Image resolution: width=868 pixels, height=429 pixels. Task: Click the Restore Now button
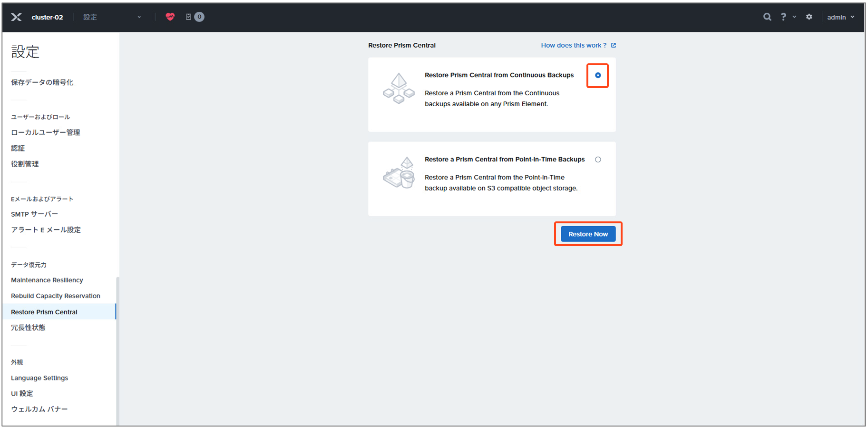coord(588,234)
